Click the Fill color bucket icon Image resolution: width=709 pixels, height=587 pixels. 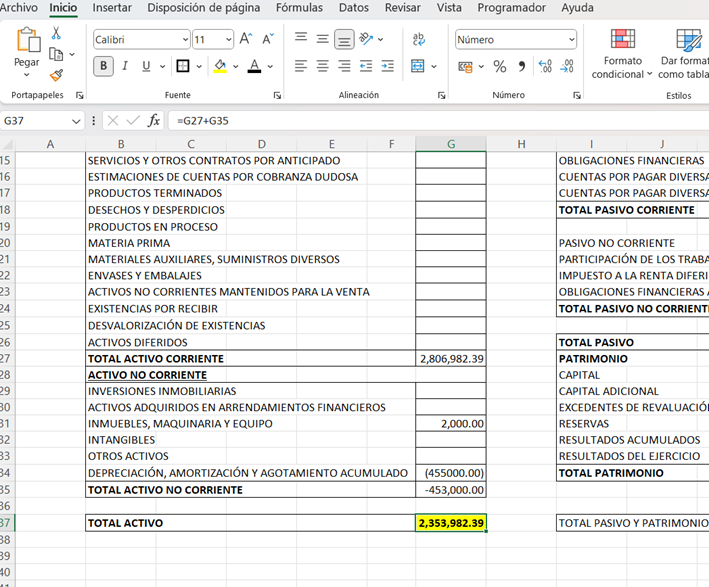(220, 66)
